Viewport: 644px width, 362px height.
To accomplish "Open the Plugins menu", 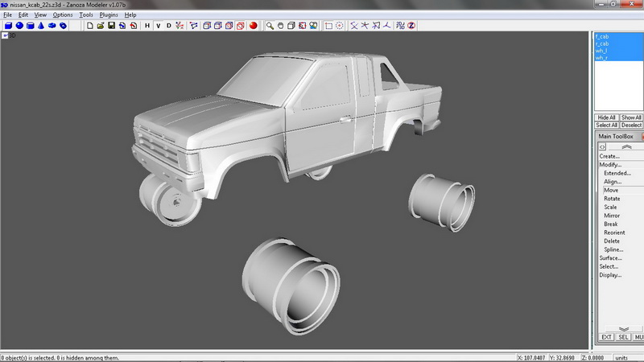I will tap(109, 15).
